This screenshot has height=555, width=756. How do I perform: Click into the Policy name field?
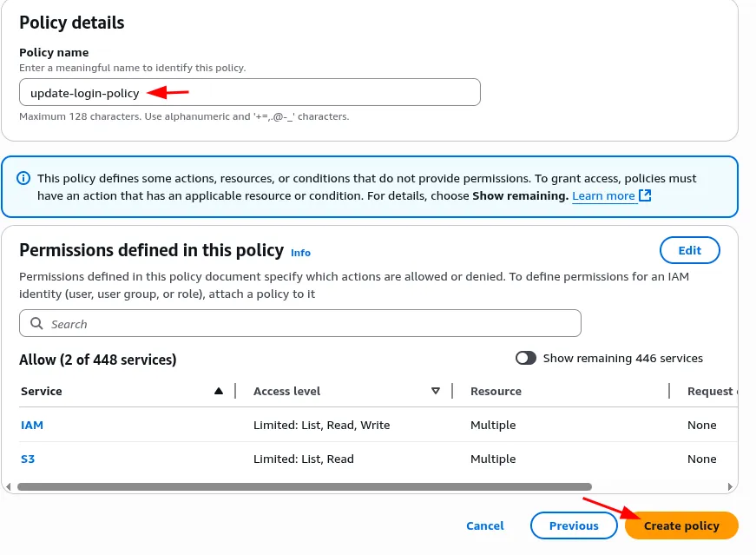(304, 93)
